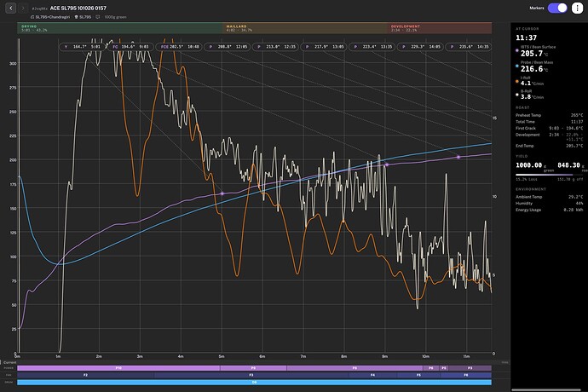Click the Current label above control bars

point(9,362)
